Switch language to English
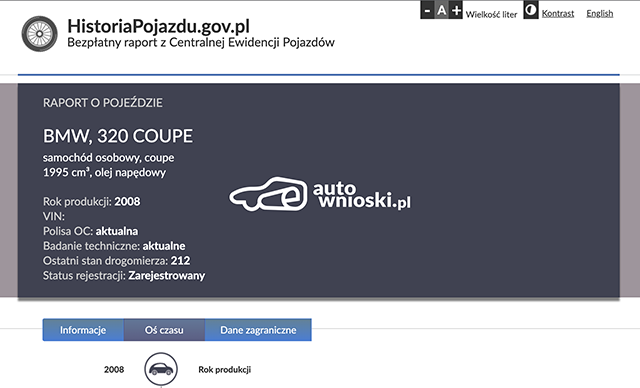This screenshot has width=640, height=388. [600, 13]
